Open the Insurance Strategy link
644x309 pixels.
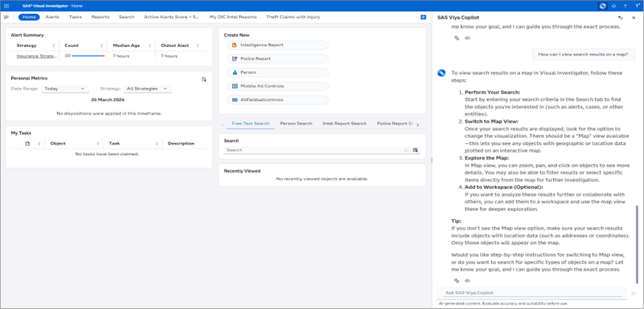tap(37, 56)
